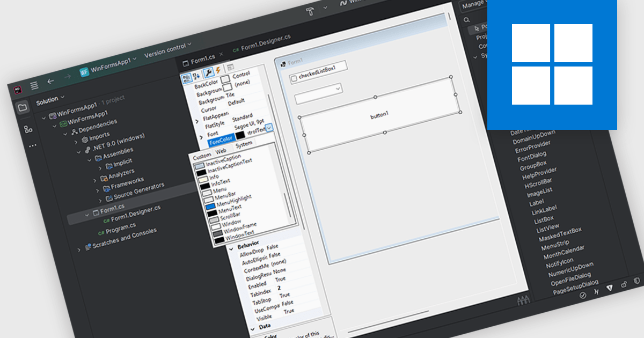Click the back navigation arrow

click(50, 82)
